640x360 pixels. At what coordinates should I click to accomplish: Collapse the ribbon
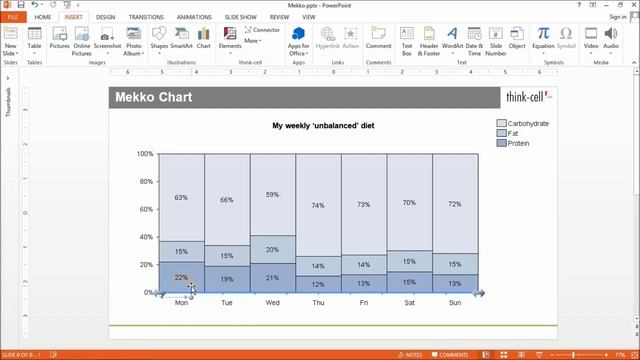click(634, 62)
